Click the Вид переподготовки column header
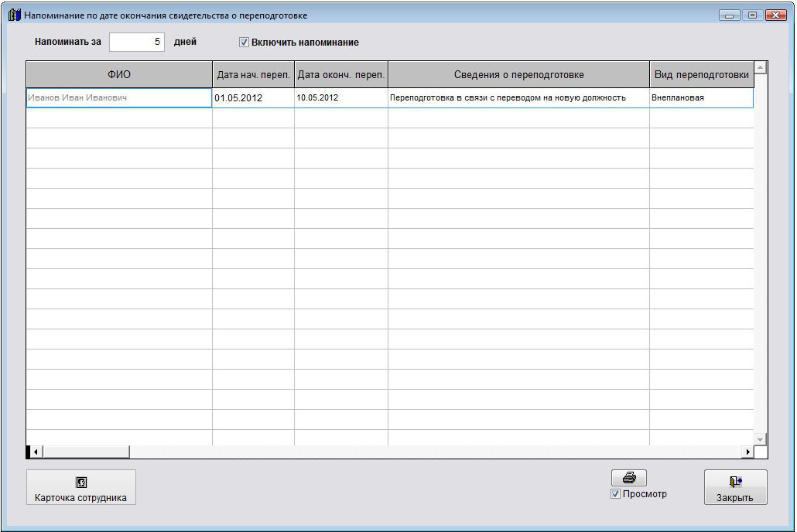 (x=701, y=74)
